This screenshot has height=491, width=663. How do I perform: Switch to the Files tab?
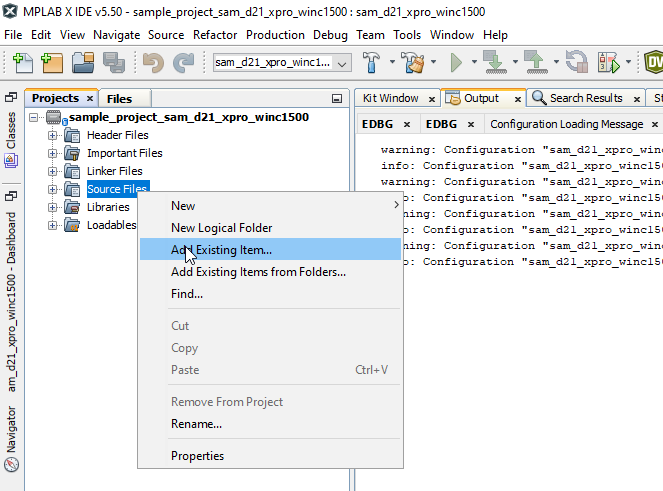(x=119, y=98)
